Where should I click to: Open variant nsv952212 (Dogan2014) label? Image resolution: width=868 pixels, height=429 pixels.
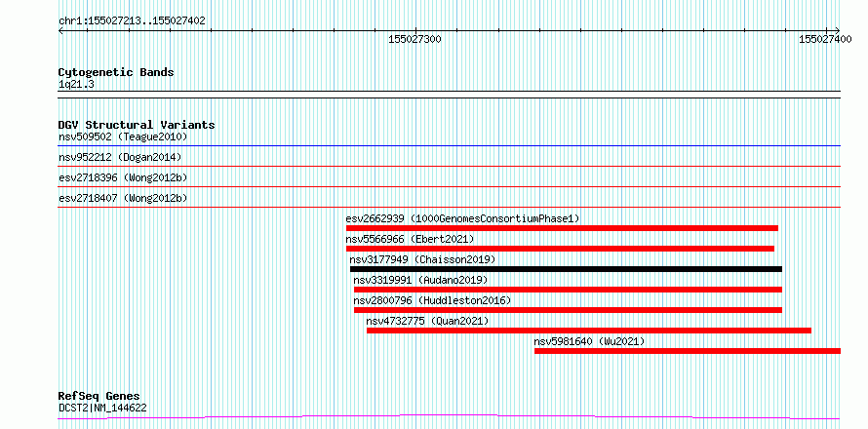coord(120,157)
